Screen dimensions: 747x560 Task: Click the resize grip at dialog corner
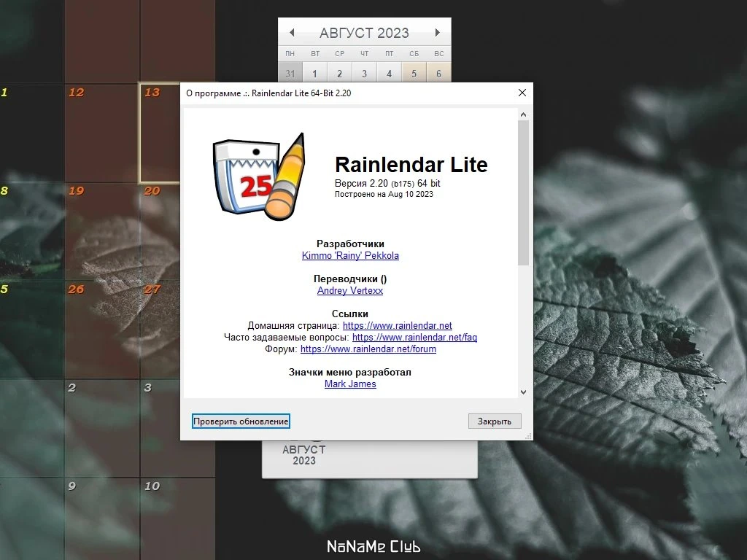click(528, 436)
